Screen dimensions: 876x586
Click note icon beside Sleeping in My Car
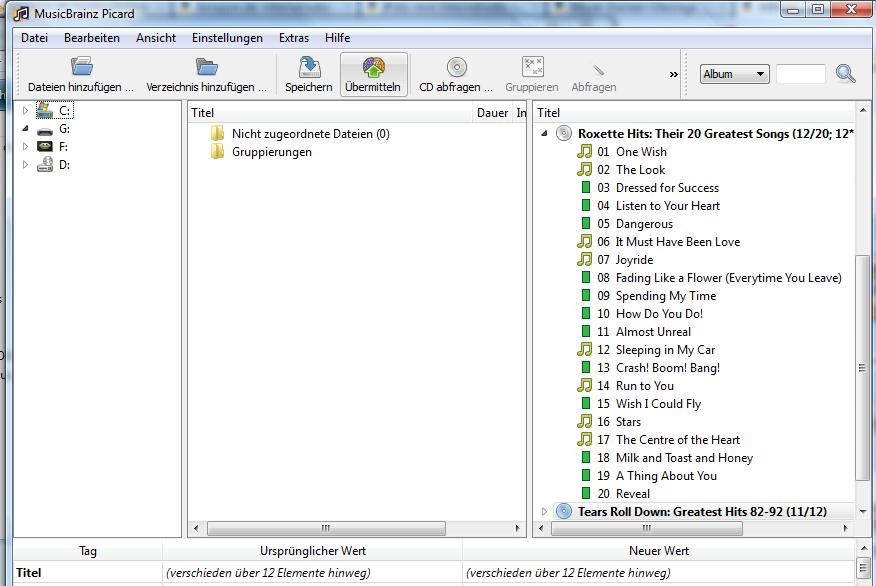pyautogui.click(x=584, y=349)
